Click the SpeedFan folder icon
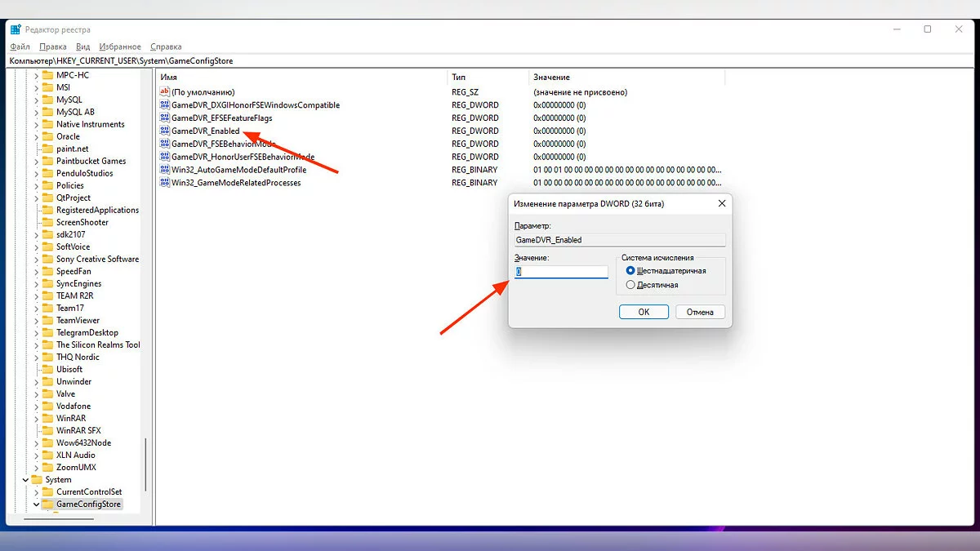The image size is (980, 551). pyautogui.click(x=47, y=271)
